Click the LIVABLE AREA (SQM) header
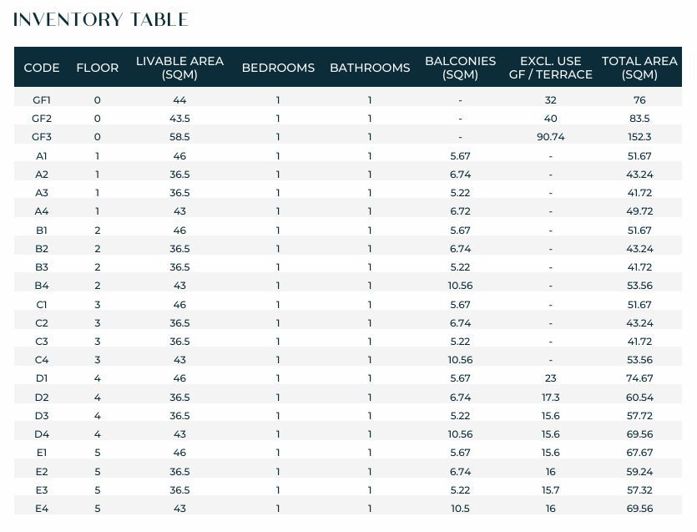 180,68
